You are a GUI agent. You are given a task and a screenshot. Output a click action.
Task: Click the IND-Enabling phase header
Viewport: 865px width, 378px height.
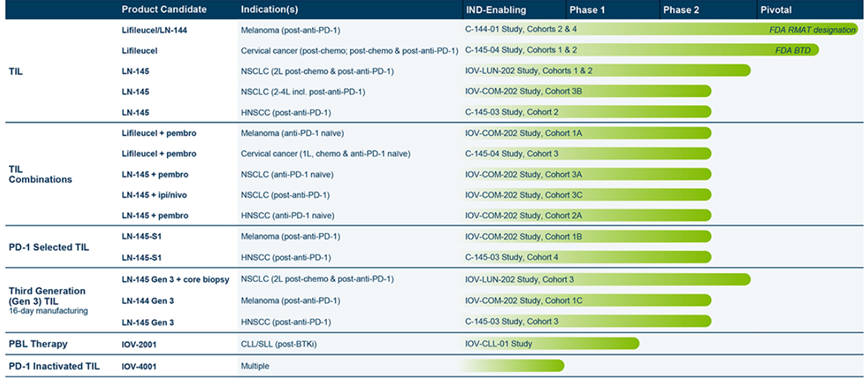click(496, 10)
